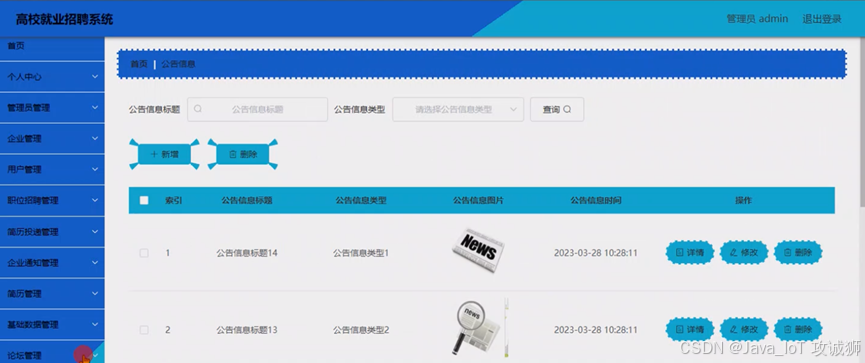Click the 公告信息 breadcrumb item
The width and height of the screenshot is (865, 363).
click(178, 64)
